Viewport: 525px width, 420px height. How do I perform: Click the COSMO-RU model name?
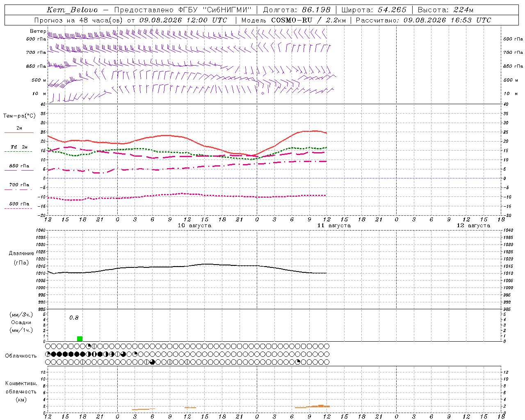pyautogui.click(x=292, y=20)
